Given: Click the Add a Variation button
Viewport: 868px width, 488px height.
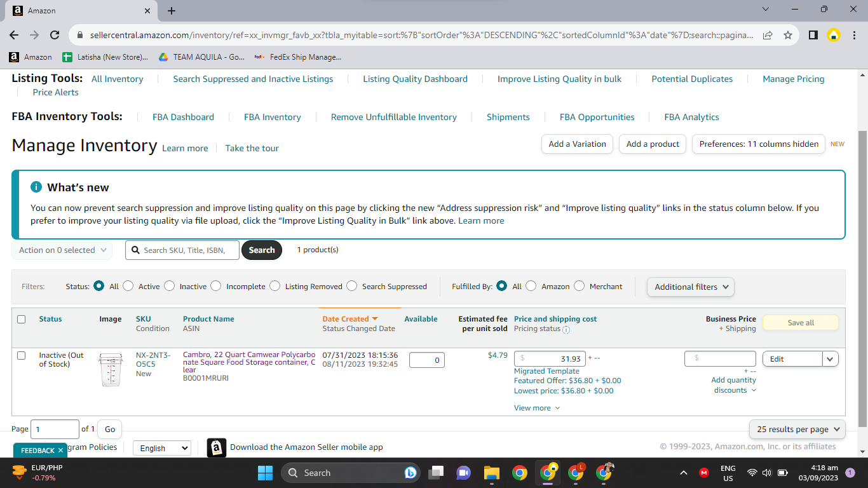Looking at the screenshot, I should [x=578, y=144].
